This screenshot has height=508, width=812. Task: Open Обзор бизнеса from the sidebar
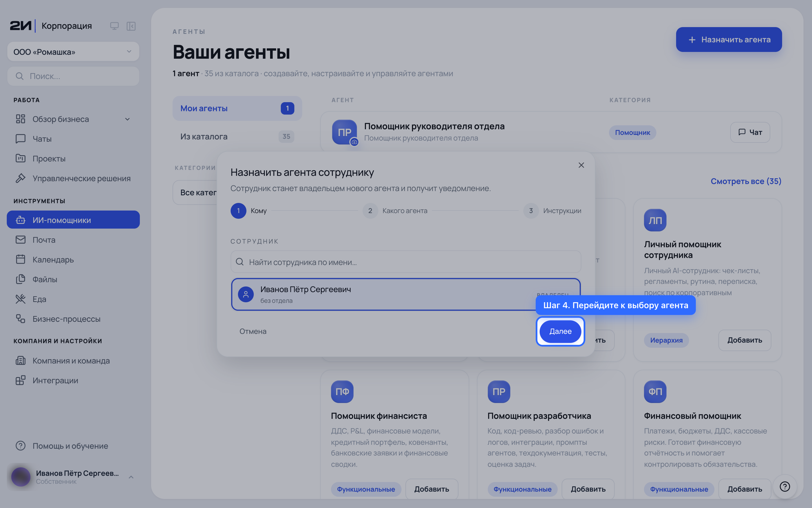pos(61,119)
